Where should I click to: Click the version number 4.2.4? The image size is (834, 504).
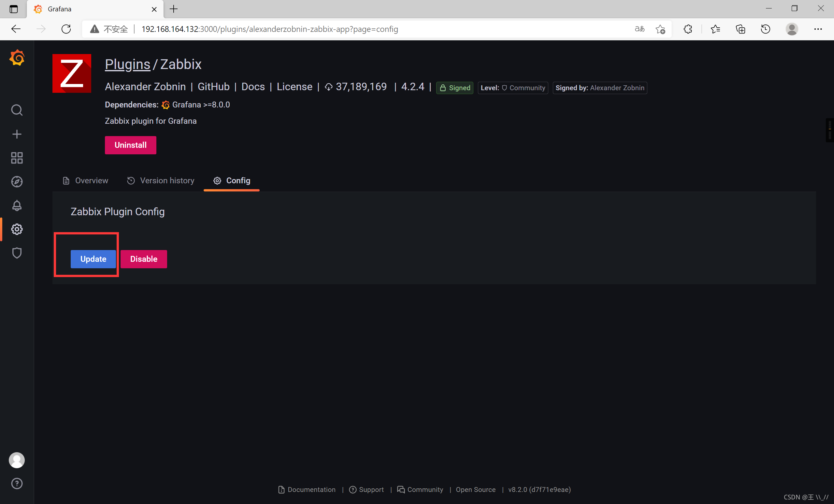tap(412, 87)
